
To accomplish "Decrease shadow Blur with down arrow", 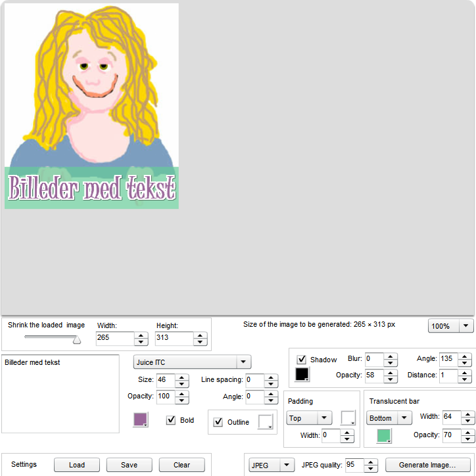I will 391,363.
